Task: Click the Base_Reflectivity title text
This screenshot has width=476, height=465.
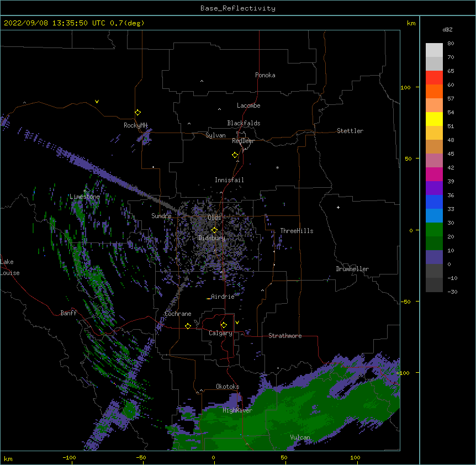Action: point(238,8)
